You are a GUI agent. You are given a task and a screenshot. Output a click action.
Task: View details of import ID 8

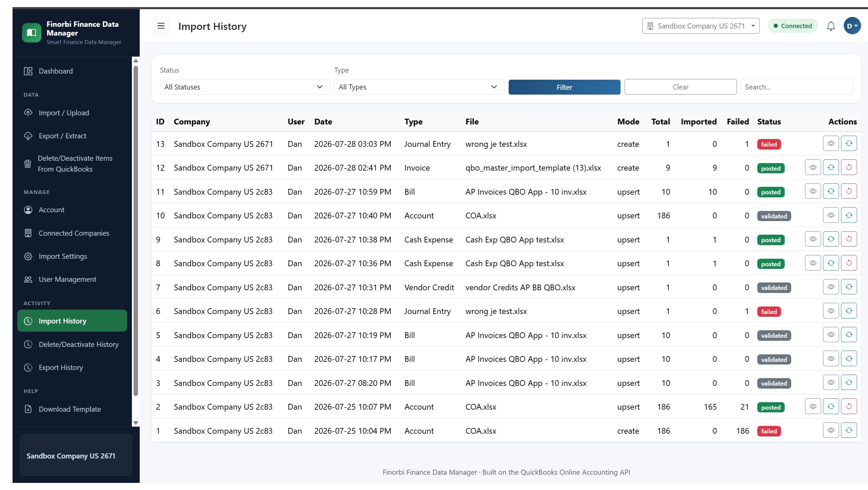click(813, 263)
